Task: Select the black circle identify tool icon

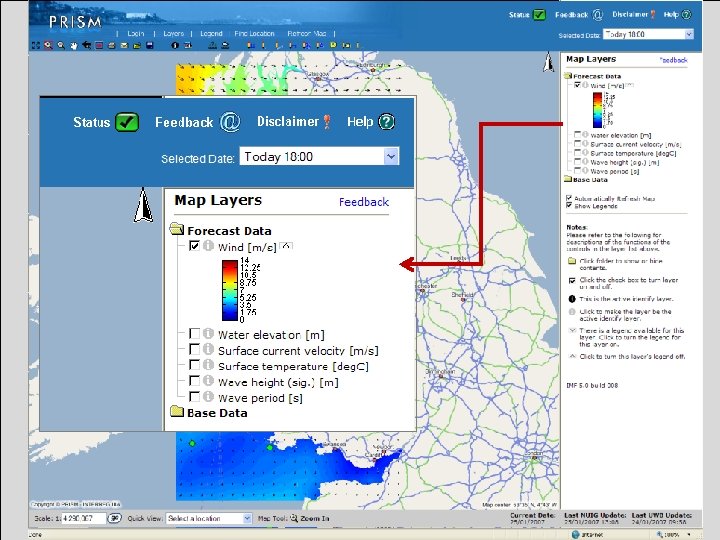Action: pos(175,45)
